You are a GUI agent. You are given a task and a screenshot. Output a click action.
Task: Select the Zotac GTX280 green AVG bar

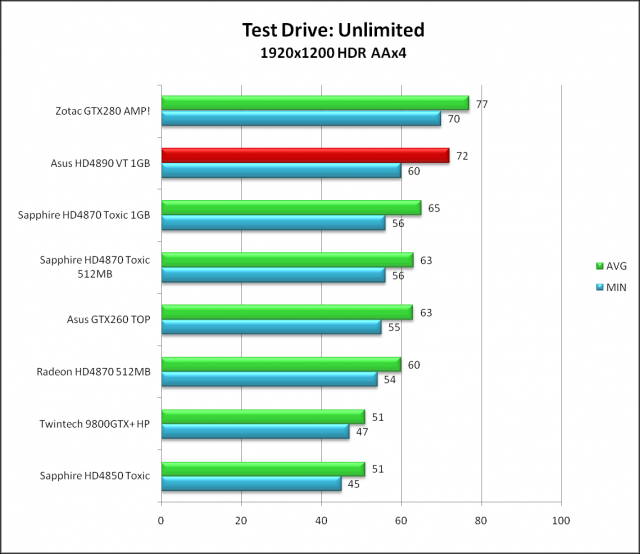[315, 103]
